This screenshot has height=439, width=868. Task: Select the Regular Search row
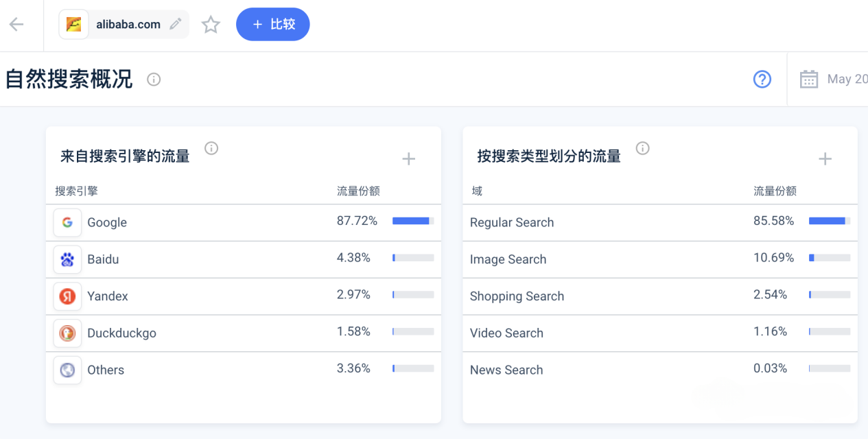point(660,222)
